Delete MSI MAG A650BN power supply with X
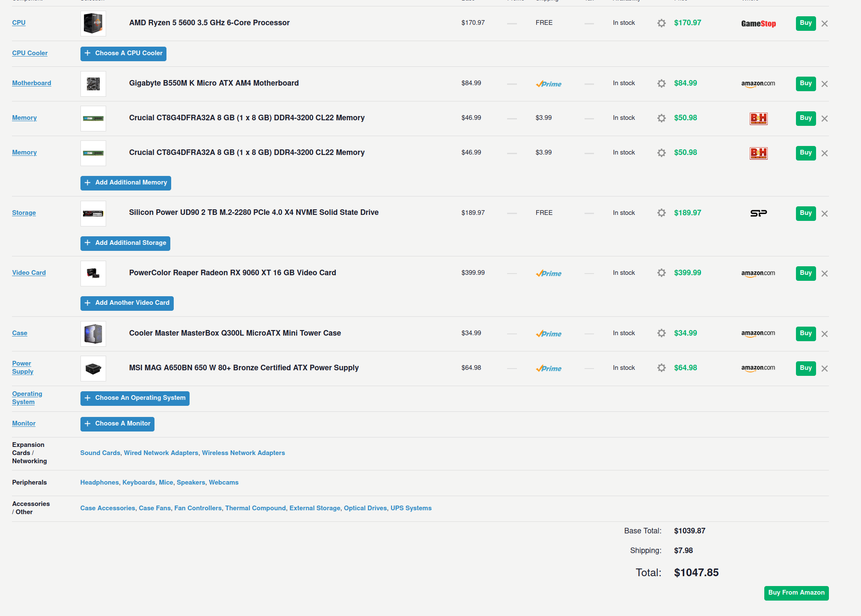The image size is (861, 616). [x=825, y=369]
